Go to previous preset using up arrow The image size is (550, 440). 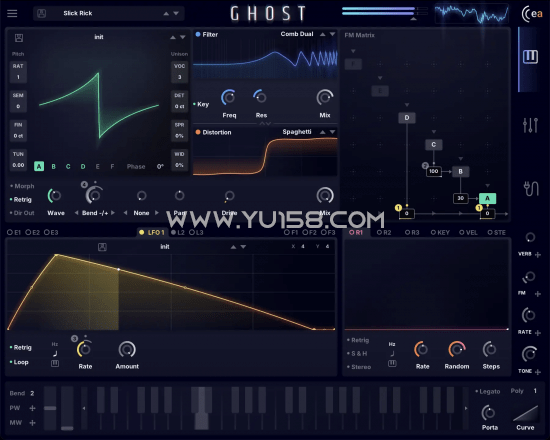[166, 14]
